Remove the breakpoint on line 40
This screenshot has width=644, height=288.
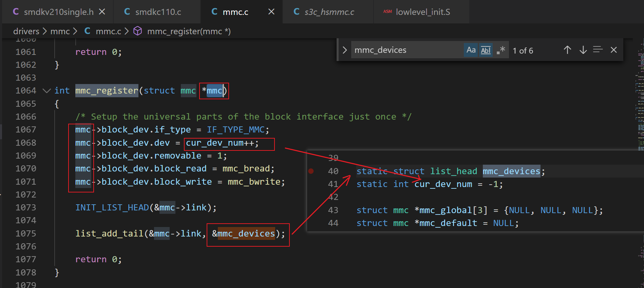tap(311, 171)
